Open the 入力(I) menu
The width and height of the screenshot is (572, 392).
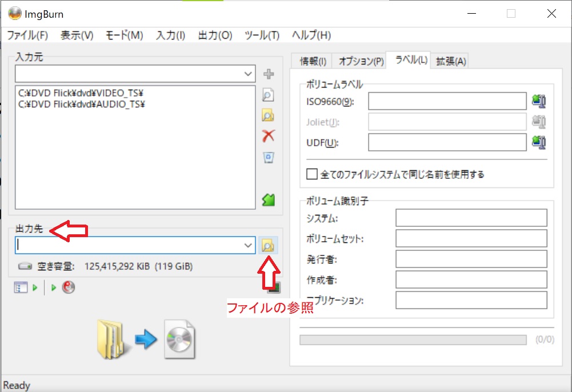pos(171,35)
